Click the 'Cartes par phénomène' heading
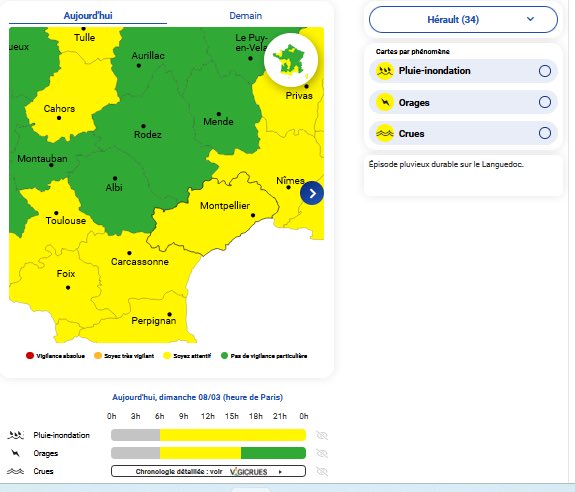Image resolution: width=575 pixels, height=492 pixels. 413,52
